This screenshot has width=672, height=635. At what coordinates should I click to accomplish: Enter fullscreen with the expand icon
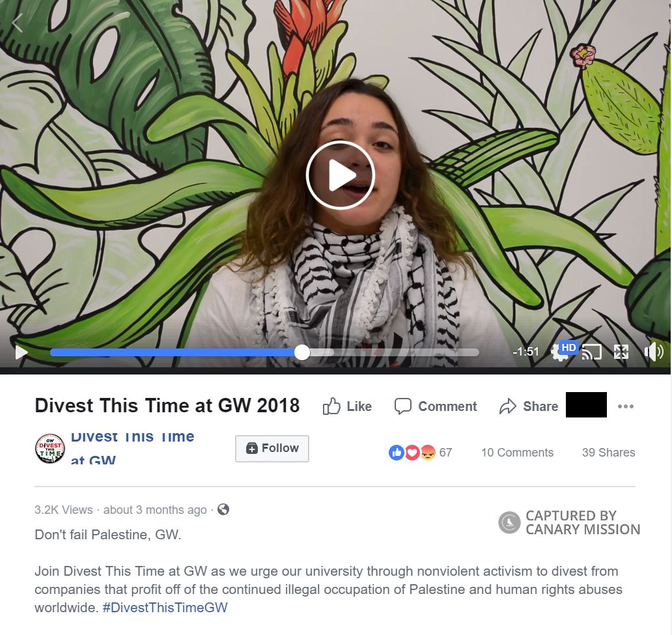point(621,352)
